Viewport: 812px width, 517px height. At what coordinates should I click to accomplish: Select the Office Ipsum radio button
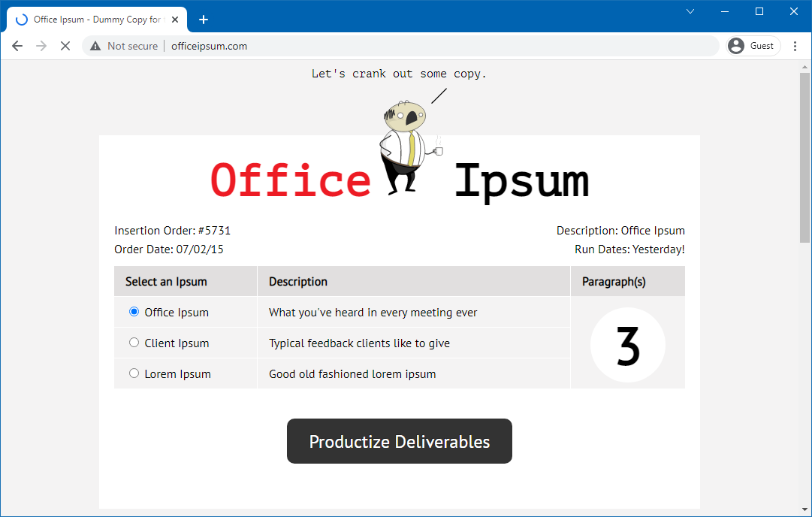coord(134,312)
